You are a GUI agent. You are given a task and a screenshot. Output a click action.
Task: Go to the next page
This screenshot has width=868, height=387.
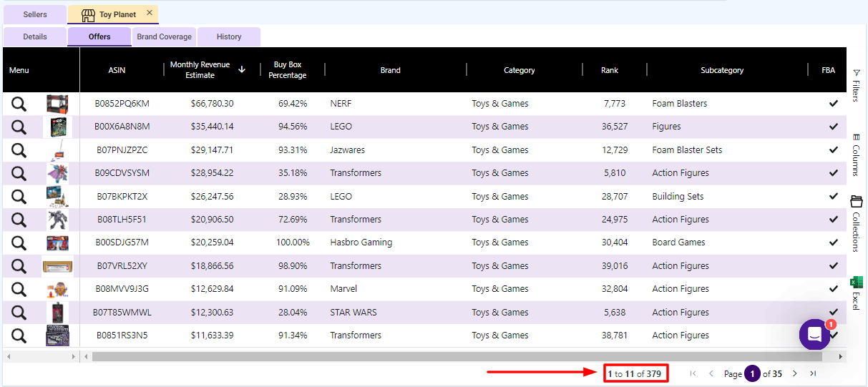click(794, 373)
